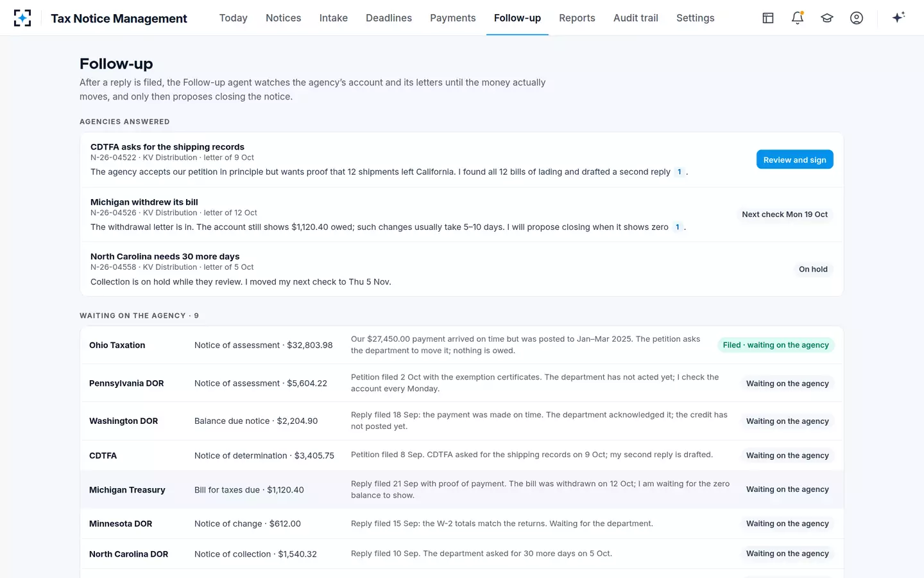Click Minnesota DOR's 'Waiting on the agency' status
The image size is (924, 578).
click(x=787, y=523)
